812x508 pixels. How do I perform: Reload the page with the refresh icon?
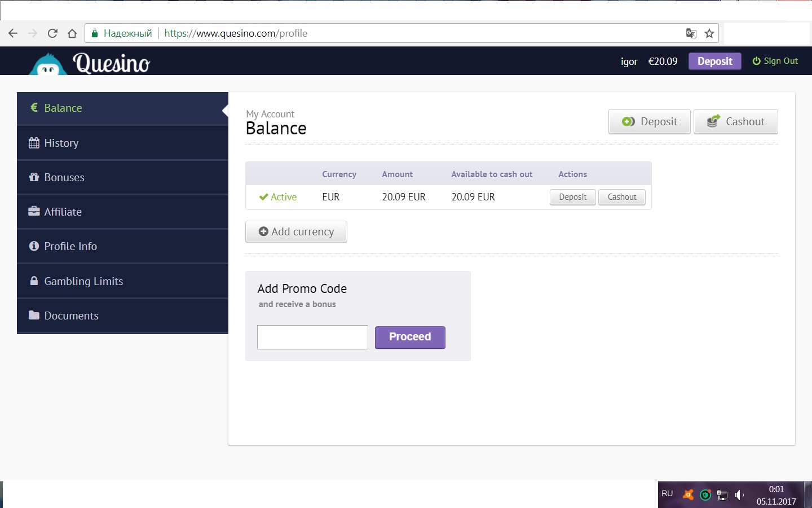click(52, 33)
